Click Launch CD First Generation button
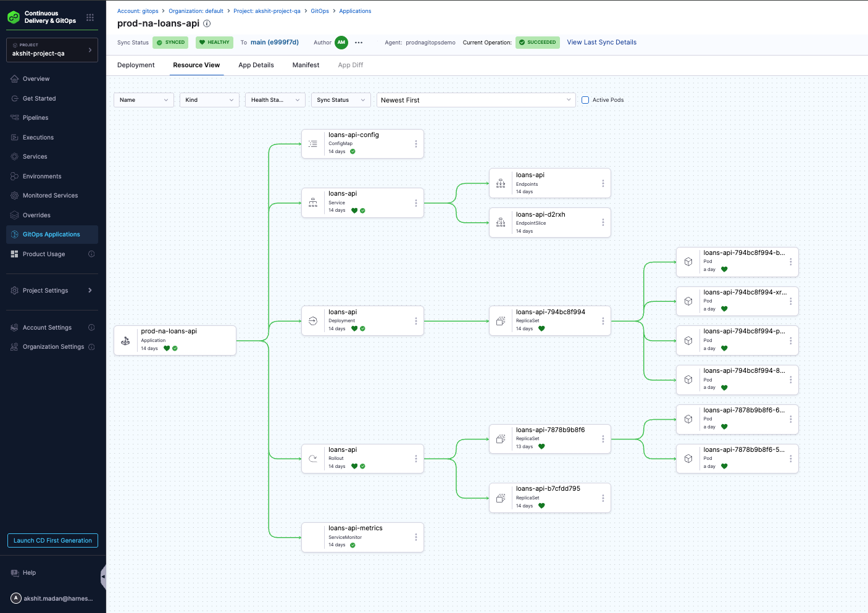Viewport: 868px width, 613px height. [x=52, y=541]
